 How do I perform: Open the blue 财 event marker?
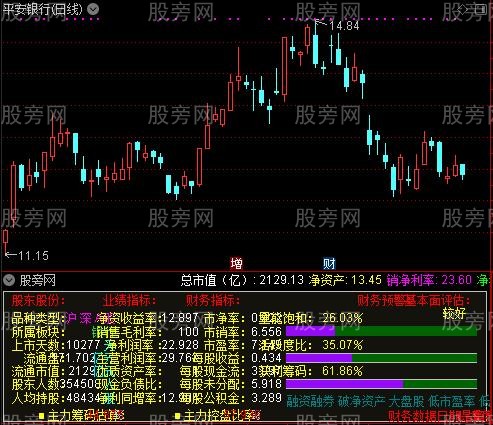(329, 264)
